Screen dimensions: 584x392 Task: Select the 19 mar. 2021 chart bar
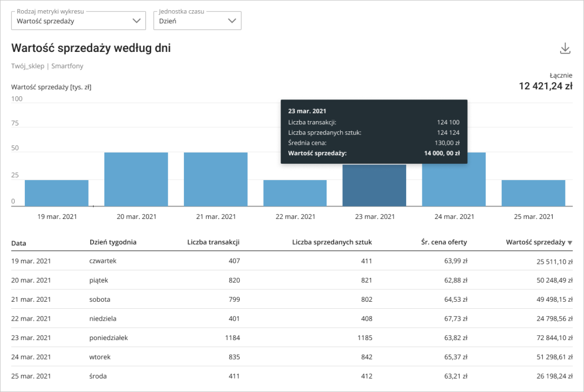57,193
